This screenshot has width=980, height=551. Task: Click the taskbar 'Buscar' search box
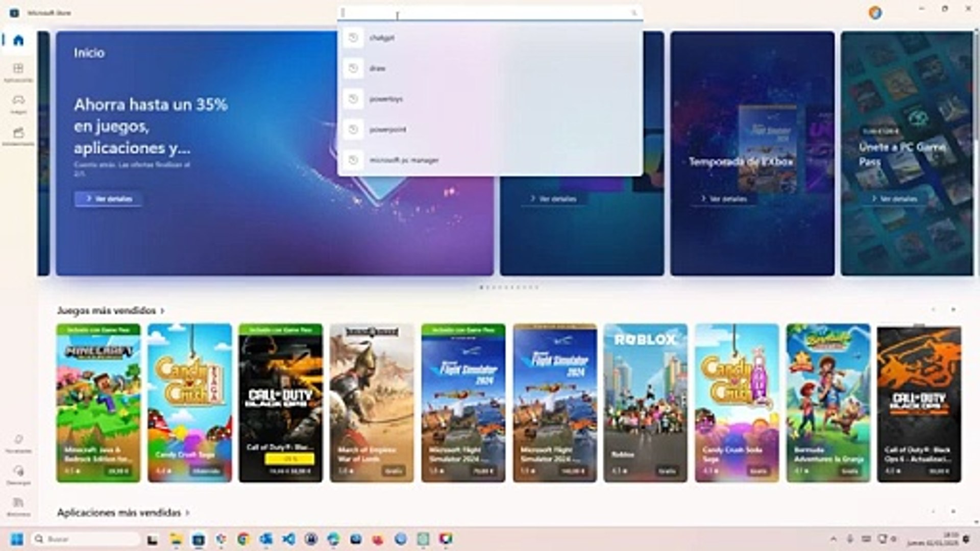click(85, 539)
